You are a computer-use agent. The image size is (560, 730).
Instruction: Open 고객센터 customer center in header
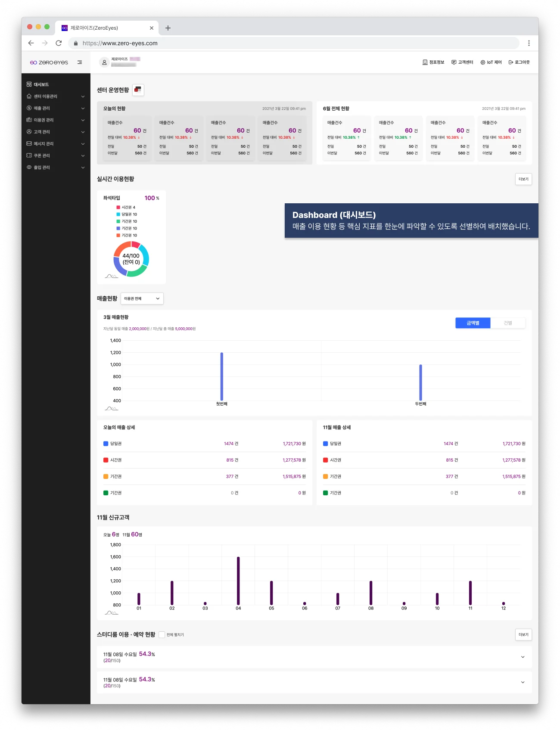click(x=462, y=62)
